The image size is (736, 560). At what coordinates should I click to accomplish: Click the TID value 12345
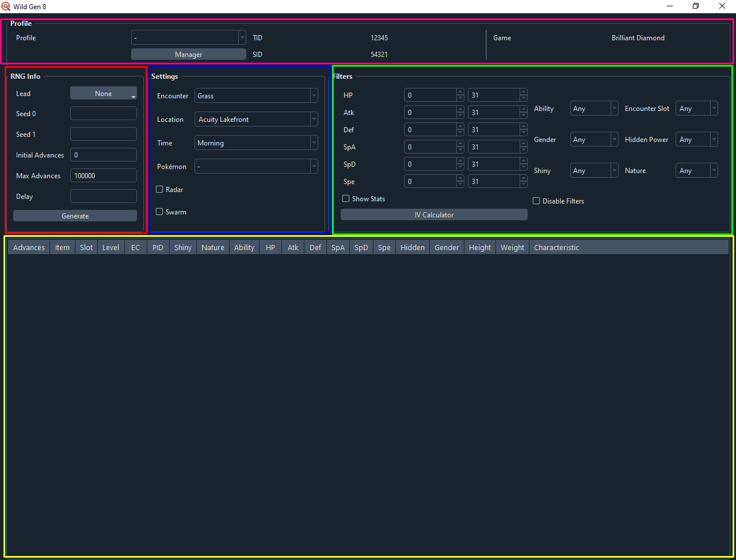379,38
